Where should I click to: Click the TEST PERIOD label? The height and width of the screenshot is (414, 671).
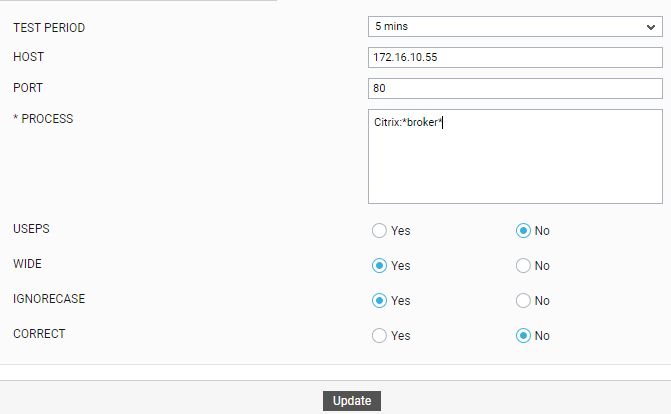[49, 28]
